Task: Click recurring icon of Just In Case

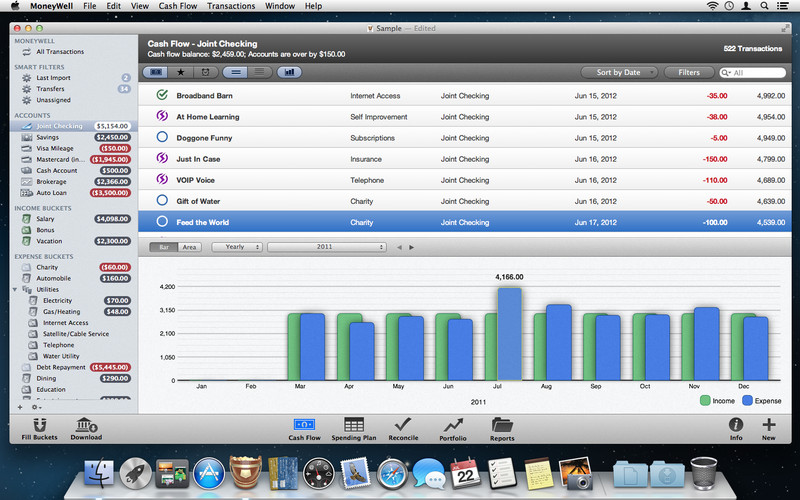Action: tap(162, 158)
